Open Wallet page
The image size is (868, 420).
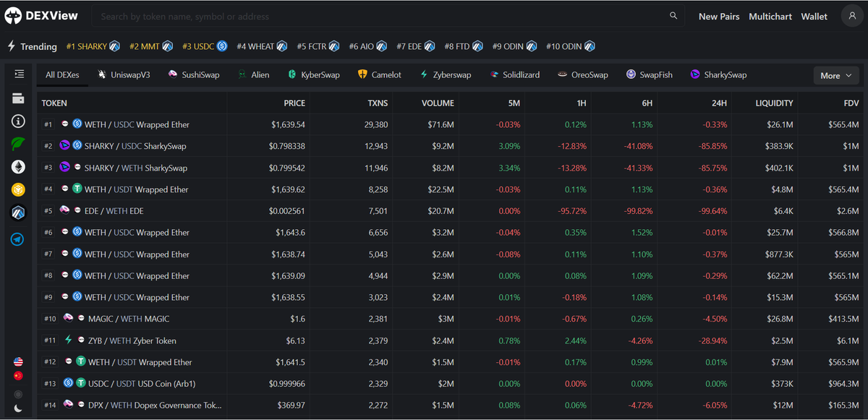pyautogui.click(x=814, y=16)
